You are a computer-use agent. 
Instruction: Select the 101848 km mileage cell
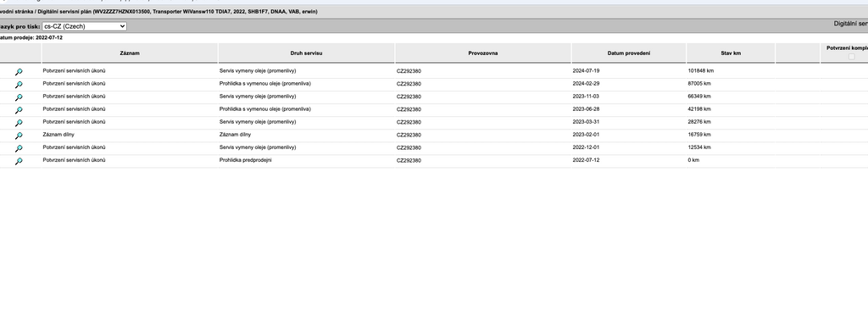[701, 71]
